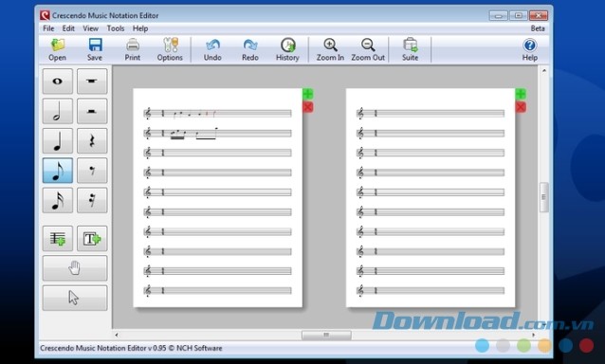Activate the hand pan tool
Image resolution: width=605 pixels, height=364 pixels.
75,268
